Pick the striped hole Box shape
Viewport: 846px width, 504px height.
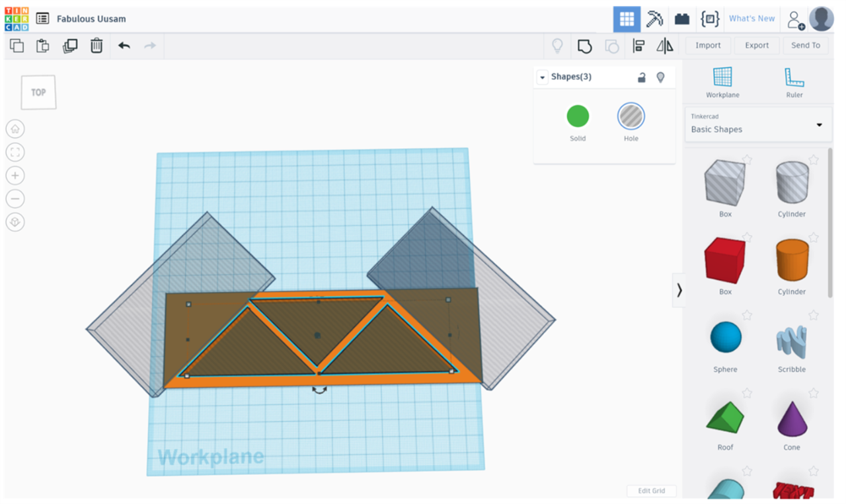pyautogui.click(x=725, y=182)
